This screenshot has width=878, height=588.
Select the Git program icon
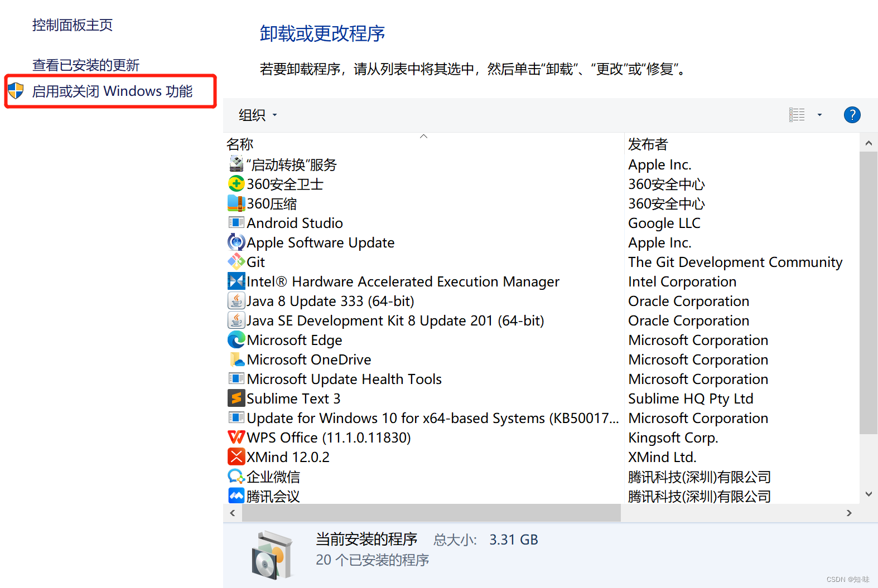(237, 261)
